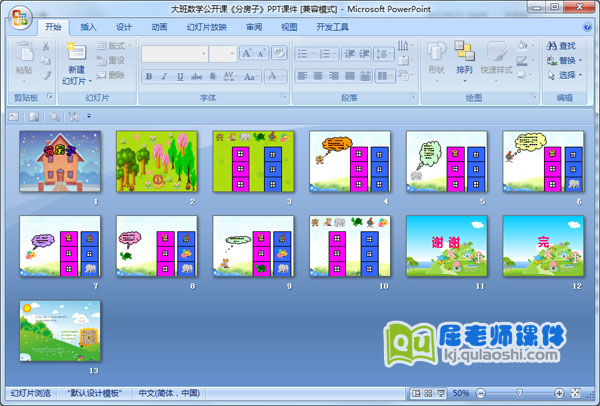Select the Format Painter brush

[x=46, y=75]
